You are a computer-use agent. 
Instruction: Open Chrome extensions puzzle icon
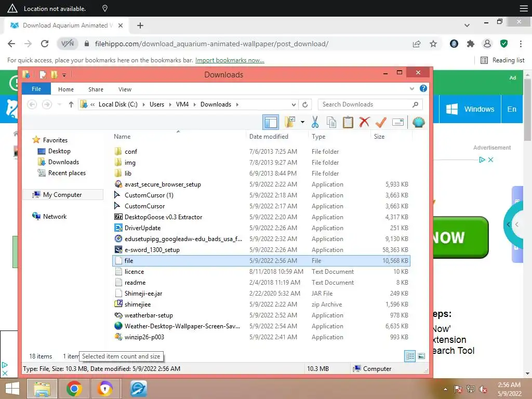click(470, 44)
